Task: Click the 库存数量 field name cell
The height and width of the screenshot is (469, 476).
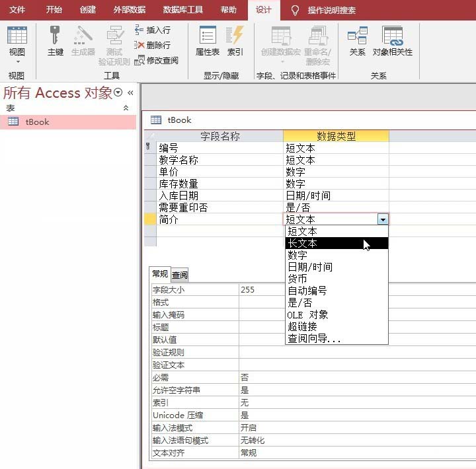Action: [219, 184]
